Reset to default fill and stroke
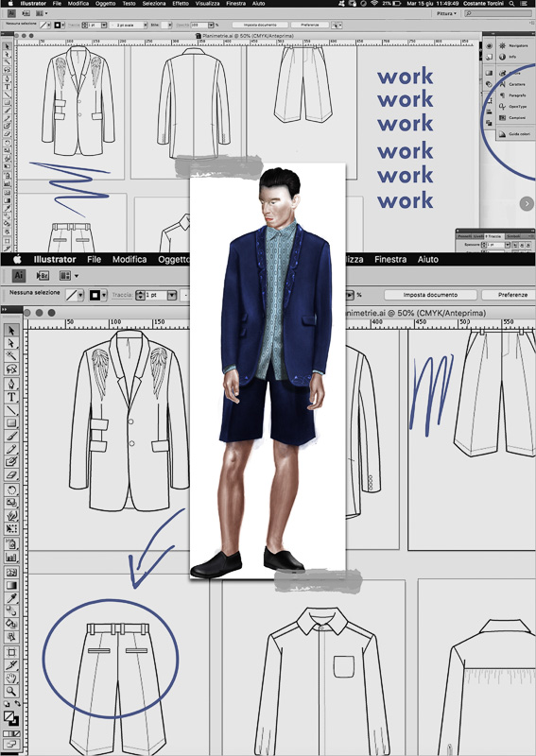The image size is (536, 756). tap(6, 704)
